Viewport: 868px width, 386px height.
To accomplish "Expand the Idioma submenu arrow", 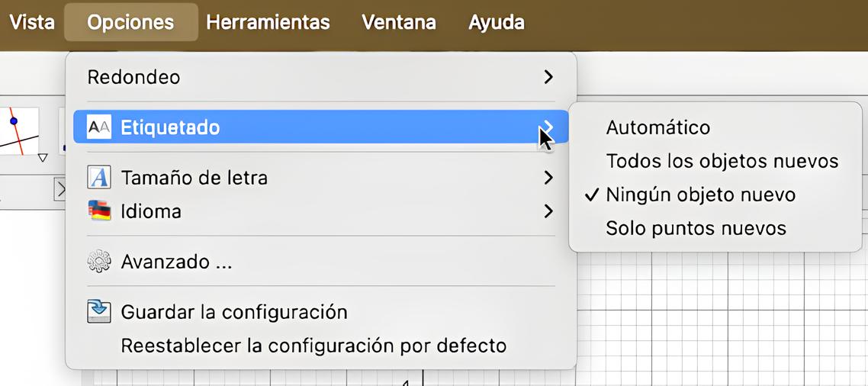I will click(x=548, y=211).
